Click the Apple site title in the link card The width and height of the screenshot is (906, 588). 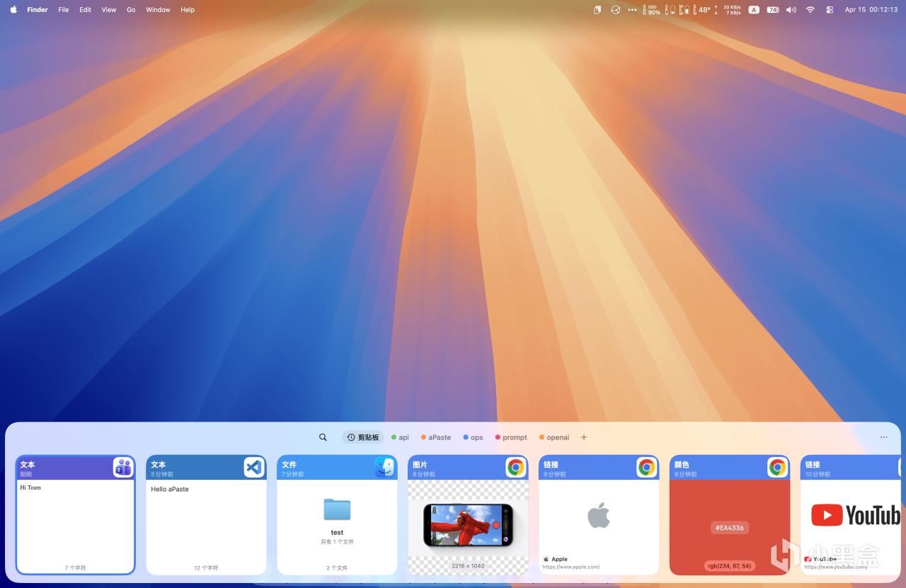coord(560,559)
